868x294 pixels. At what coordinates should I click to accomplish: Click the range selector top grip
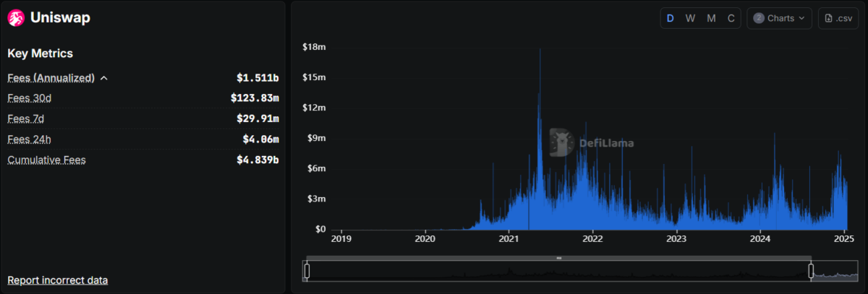558,258
